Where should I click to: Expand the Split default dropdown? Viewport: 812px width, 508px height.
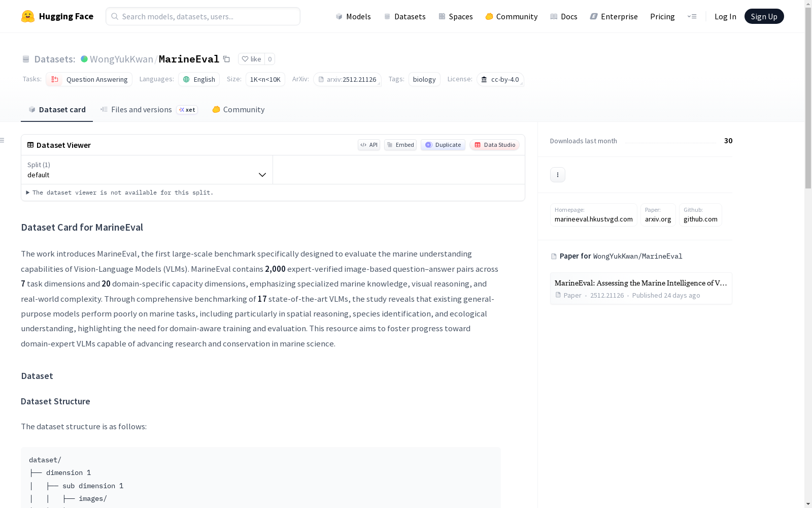(x=147, y=170)
